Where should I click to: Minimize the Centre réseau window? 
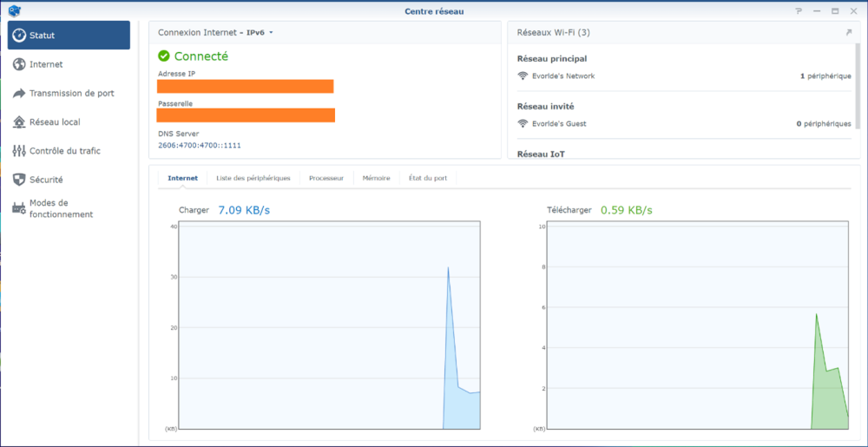817,11
